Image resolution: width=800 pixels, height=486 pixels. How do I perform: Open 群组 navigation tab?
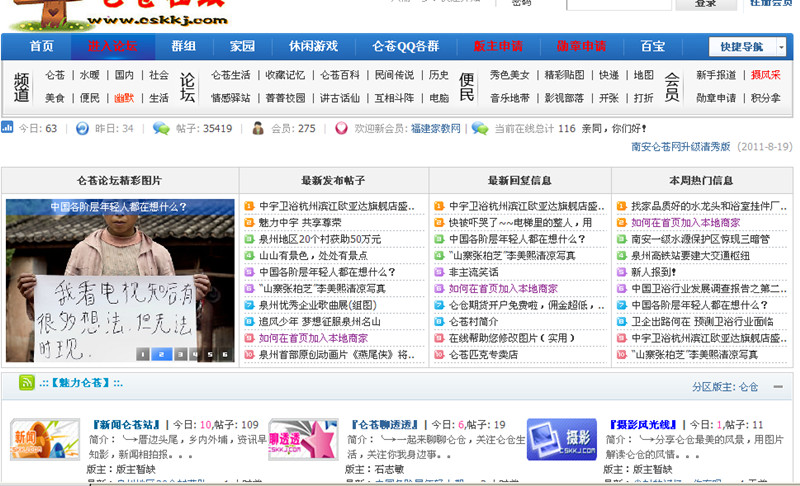[184, 46]
